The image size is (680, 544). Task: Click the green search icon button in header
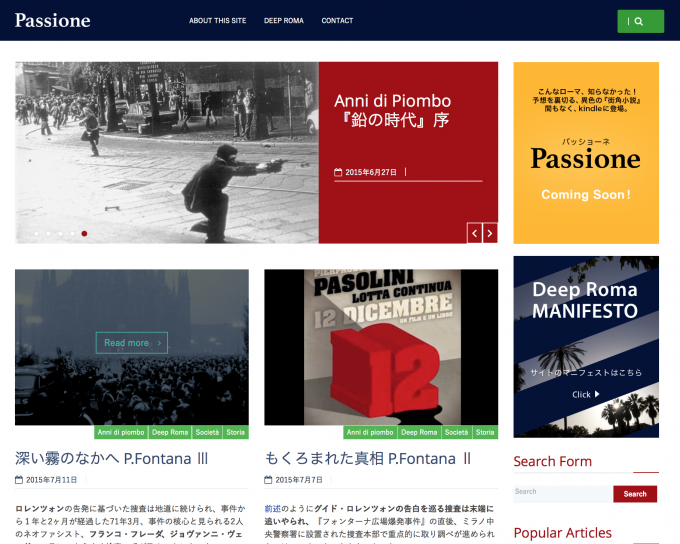click(640, 21)
